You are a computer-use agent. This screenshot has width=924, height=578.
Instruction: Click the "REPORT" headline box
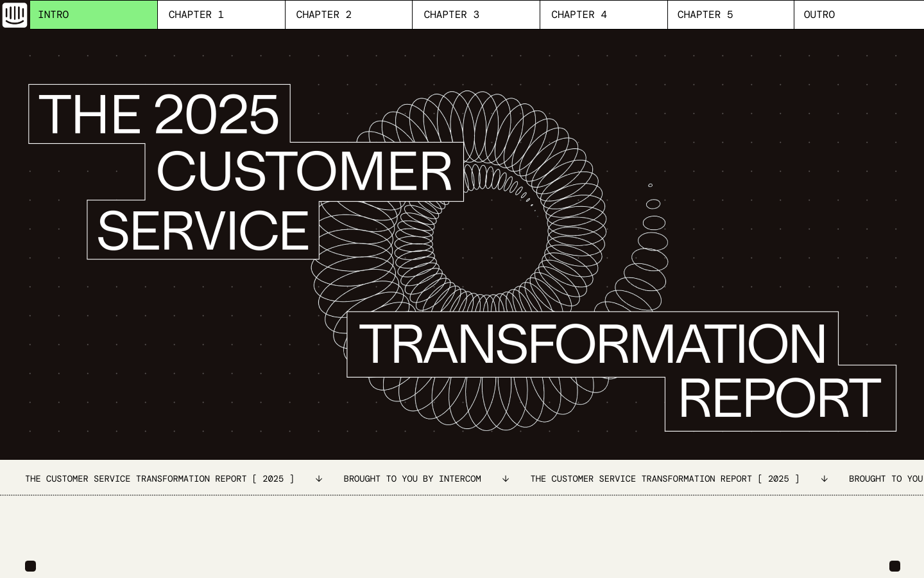pyautogui.click(x=780, y=399)
